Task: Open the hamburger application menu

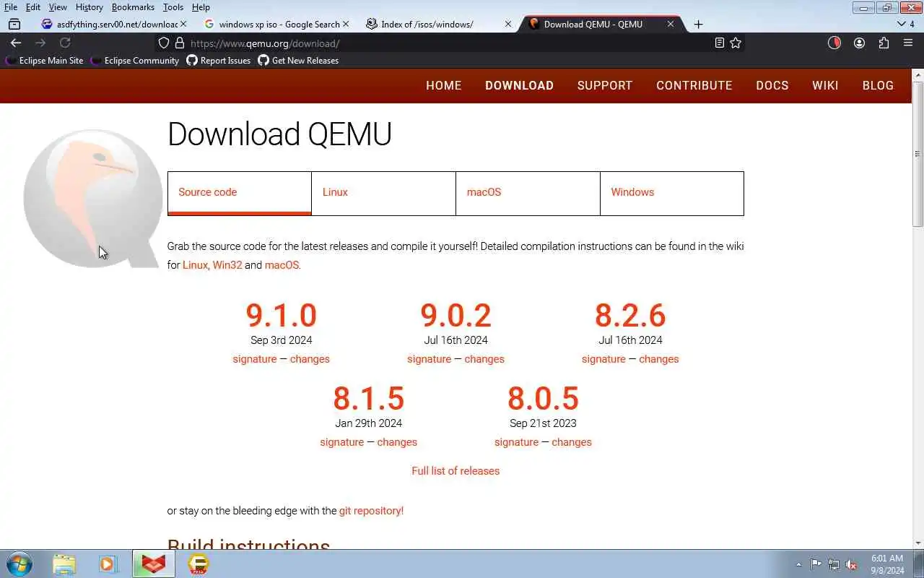Action: 908,43
